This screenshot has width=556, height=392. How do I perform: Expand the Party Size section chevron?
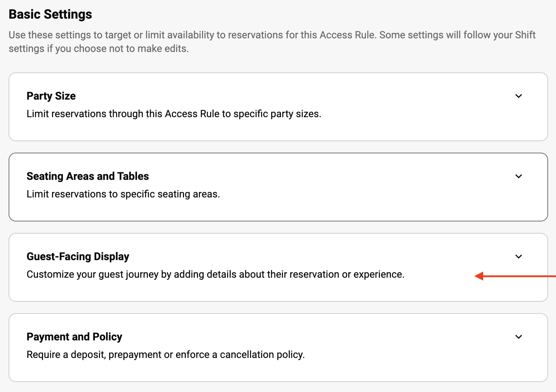point(518,96)
